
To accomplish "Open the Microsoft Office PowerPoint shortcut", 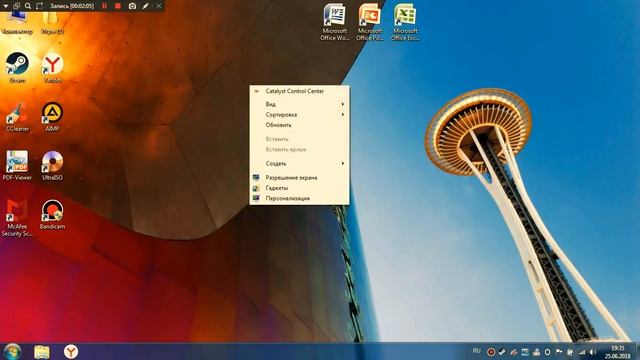I will tap(370, 22).
